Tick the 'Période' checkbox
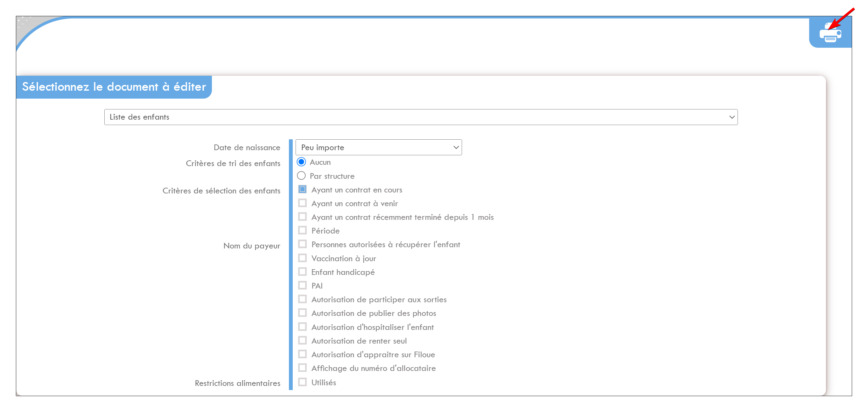 tap(302, 230)
